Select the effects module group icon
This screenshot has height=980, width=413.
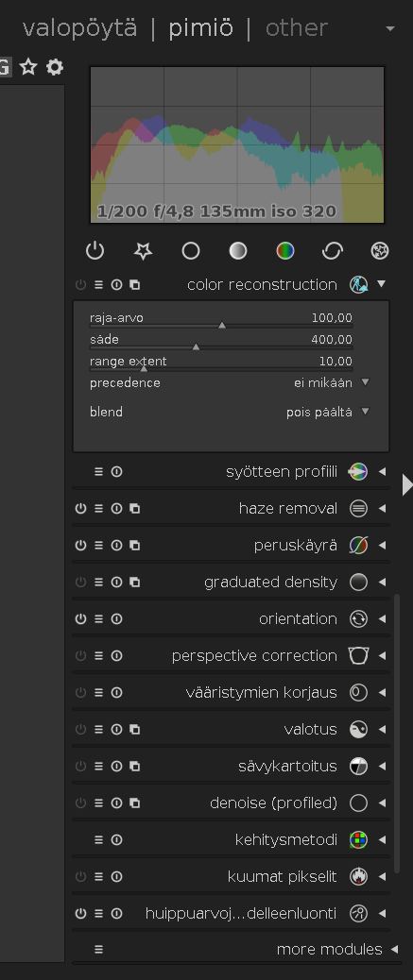(380, 250)
